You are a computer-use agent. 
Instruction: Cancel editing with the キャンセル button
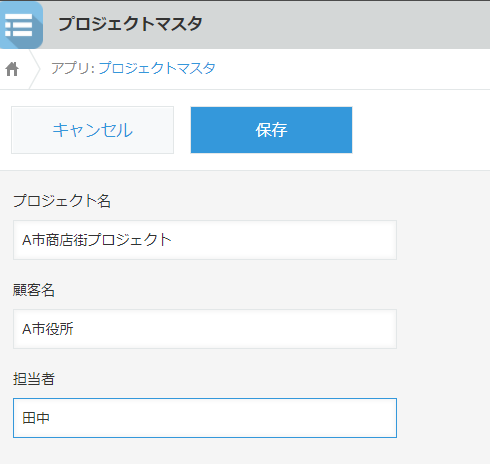click(x=92, y=130)
